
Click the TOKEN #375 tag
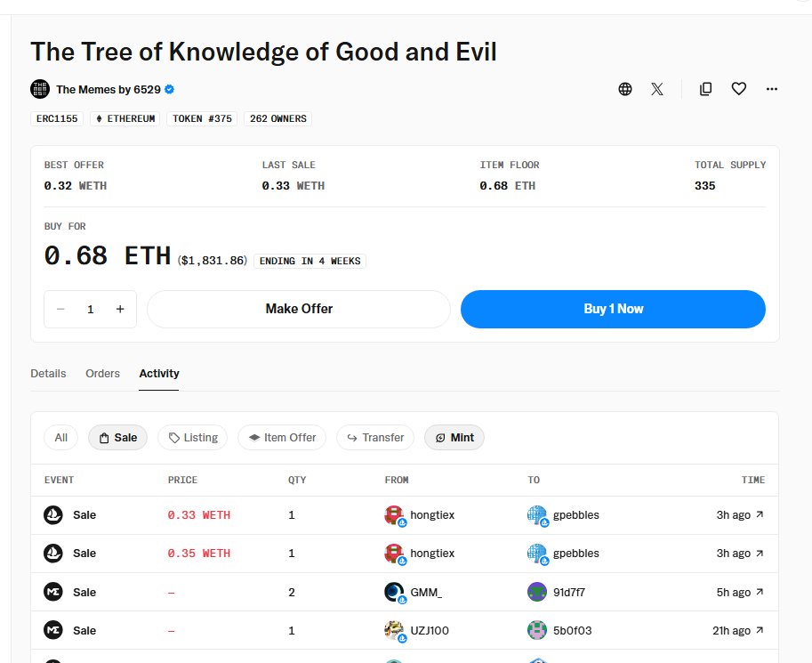[202, 118]
